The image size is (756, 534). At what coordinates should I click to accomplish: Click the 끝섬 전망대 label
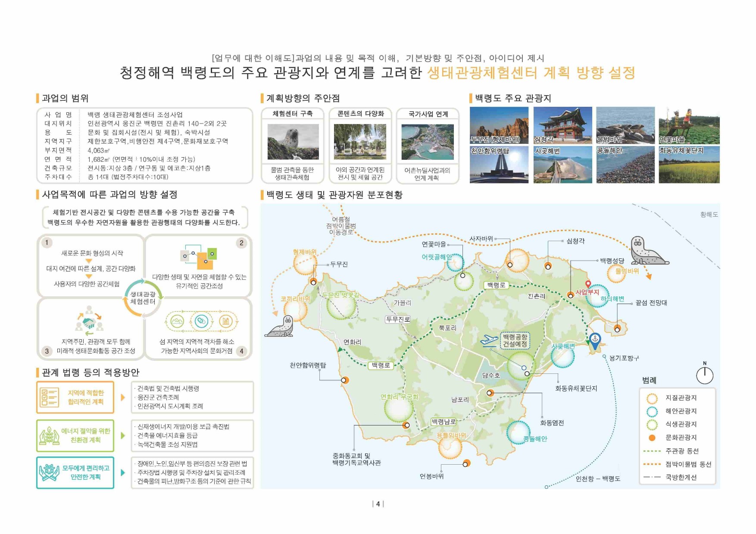pyautogui.click(x=651, y=303)
